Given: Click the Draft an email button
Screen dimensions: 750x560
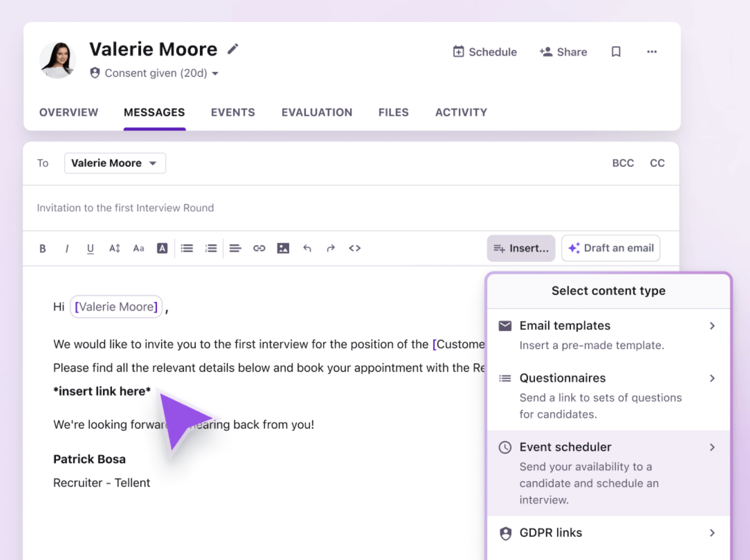Looking at the screenshot, I should tap(610, 248).
